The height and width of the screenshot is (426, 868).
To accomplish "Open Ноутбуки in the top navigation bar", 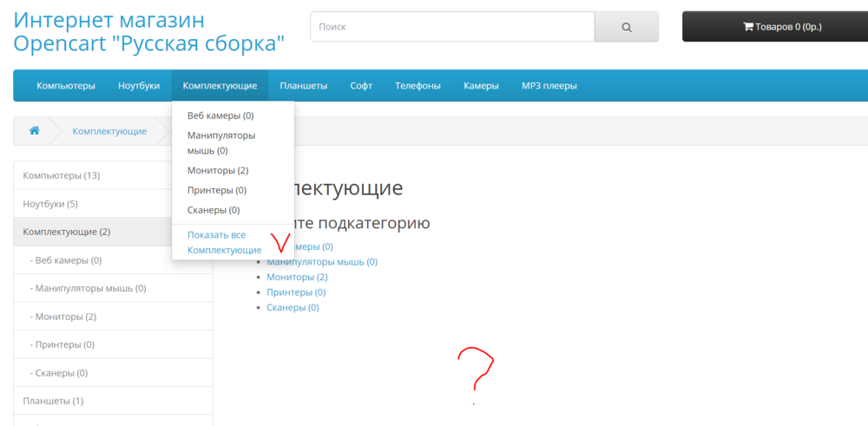I will [x=139, y=86].
